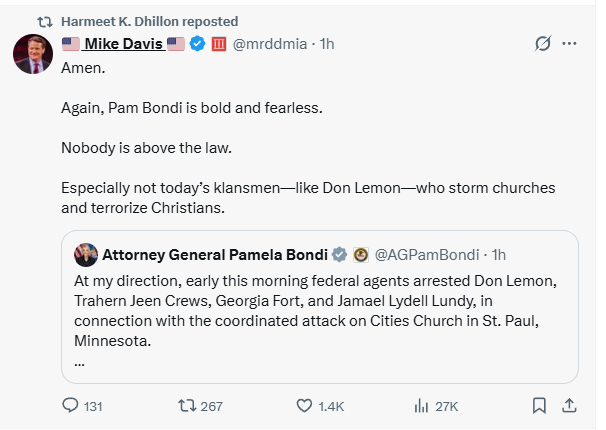Viewport: 606px width, 430px height.
Task: Repost the post with 267 reposts
Action: tap(186, 406)
